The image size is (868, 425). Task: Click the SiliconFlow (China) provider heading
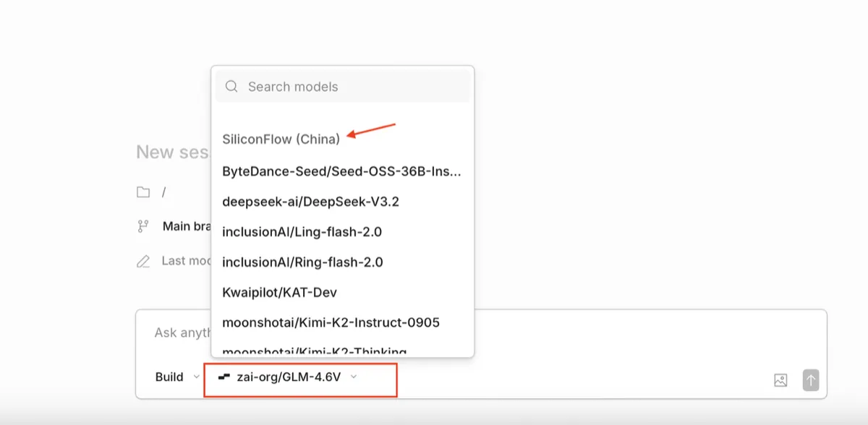click(281, 139)
